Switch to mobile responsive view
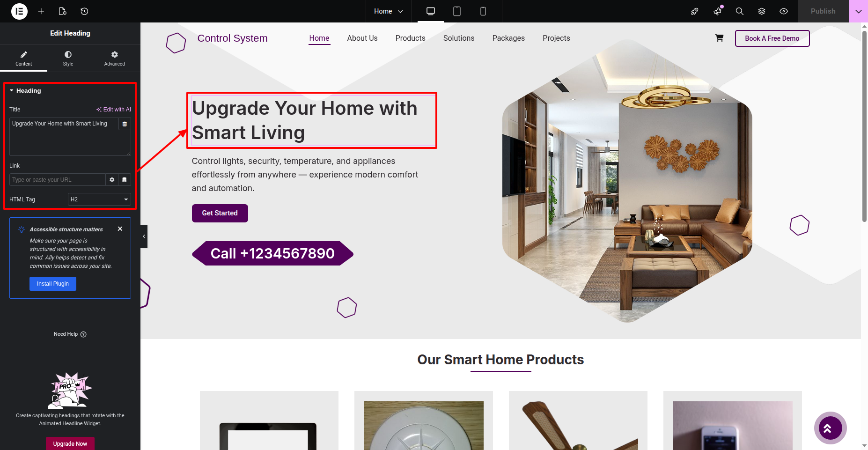The width and height of the screenshot is (868, 450). (x=483, y=11)
